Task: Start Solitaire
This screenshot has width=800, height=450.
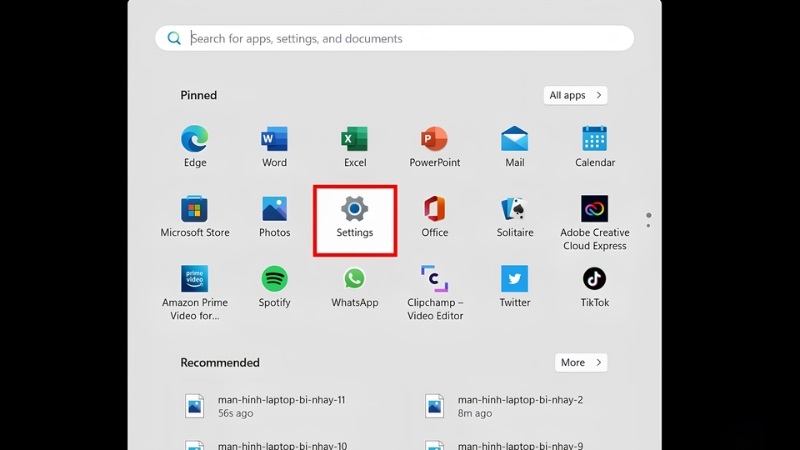Action: 514,216
